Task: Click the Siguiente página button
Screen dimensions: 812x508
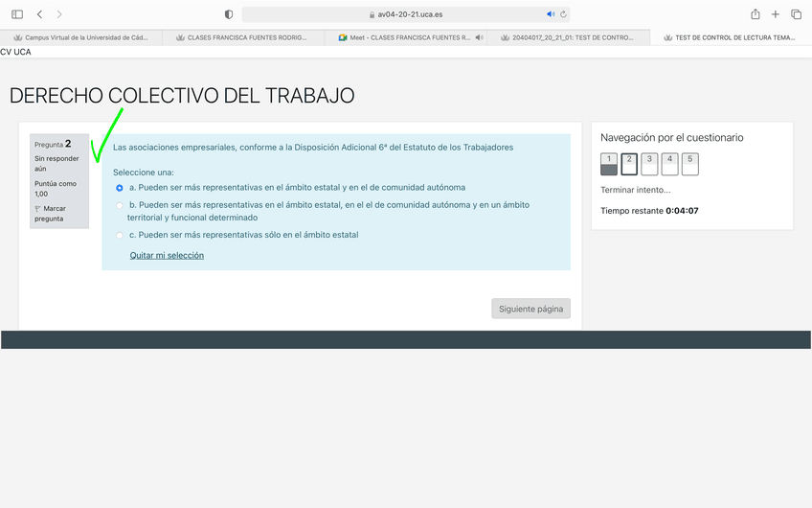Action: (530, 309)
